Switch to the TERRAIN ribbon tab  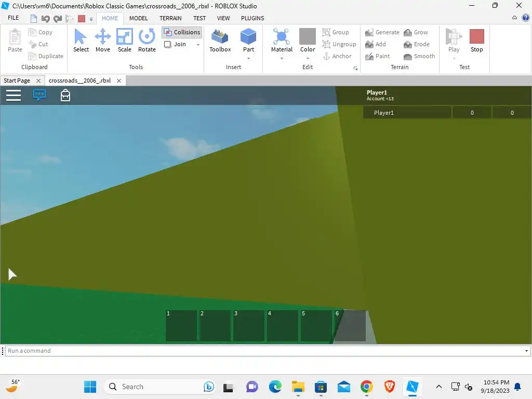tap(170, 18)
